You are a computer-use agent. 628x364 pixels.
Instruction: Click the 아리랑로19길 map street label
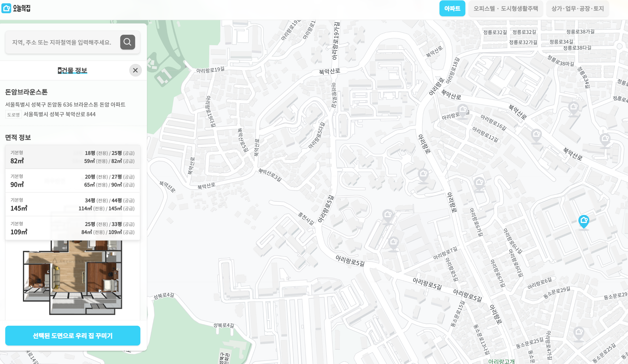(x=210, y=70)
